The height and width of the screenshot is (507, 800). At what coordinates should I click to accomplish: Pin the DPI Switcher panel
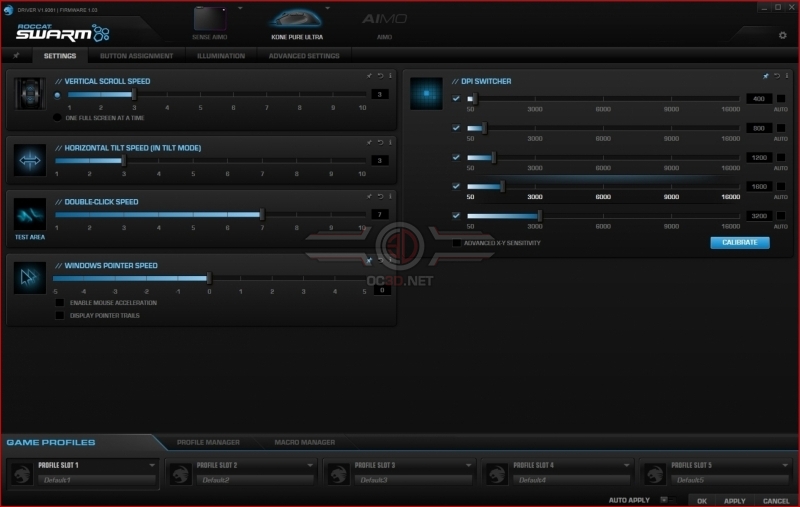pos(765,76)
